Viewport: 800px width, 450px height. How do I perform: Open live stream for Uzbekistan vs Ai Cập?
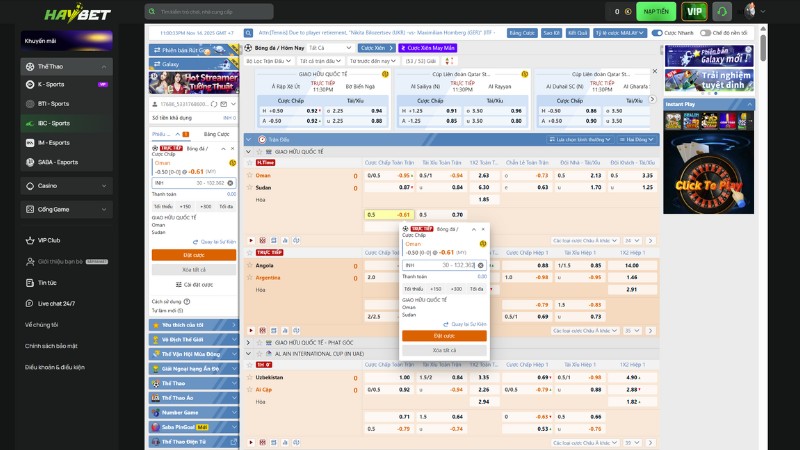point(251,442)
